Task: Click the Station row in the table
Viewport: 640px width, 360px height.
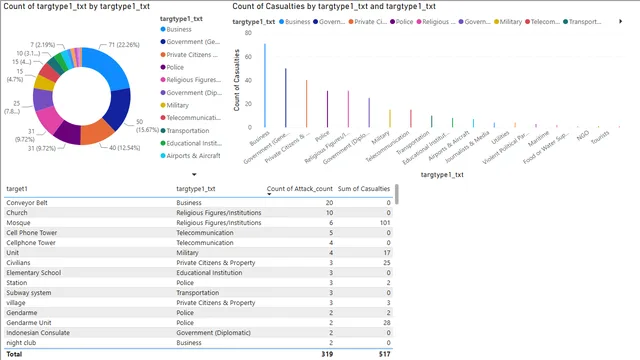Action: [x=198, y=283]
